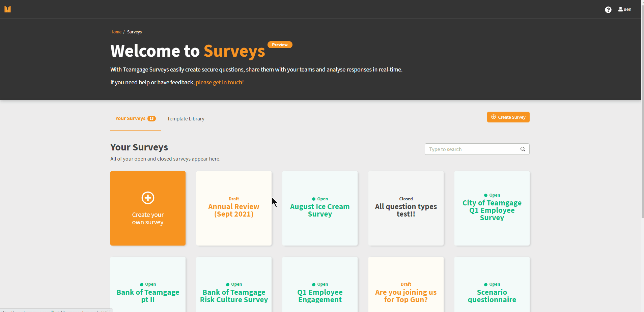The height and width of the screenshot is (312, 644).
Task: Click the '13' survey count badge
Action: [151, 118]
